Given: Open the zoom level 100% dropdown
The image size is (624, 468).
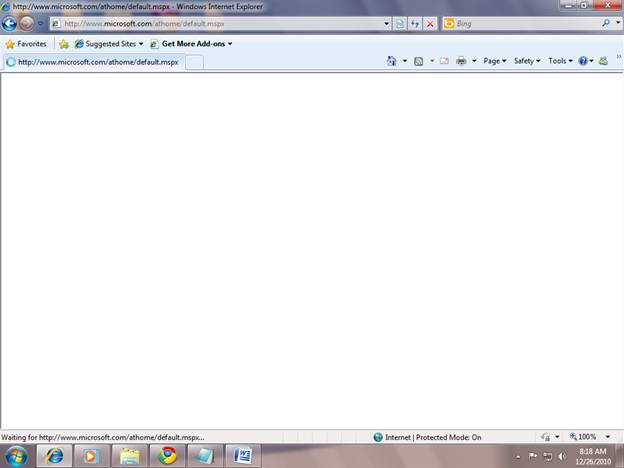Looking at the screenshot, I should click(590, 437).
